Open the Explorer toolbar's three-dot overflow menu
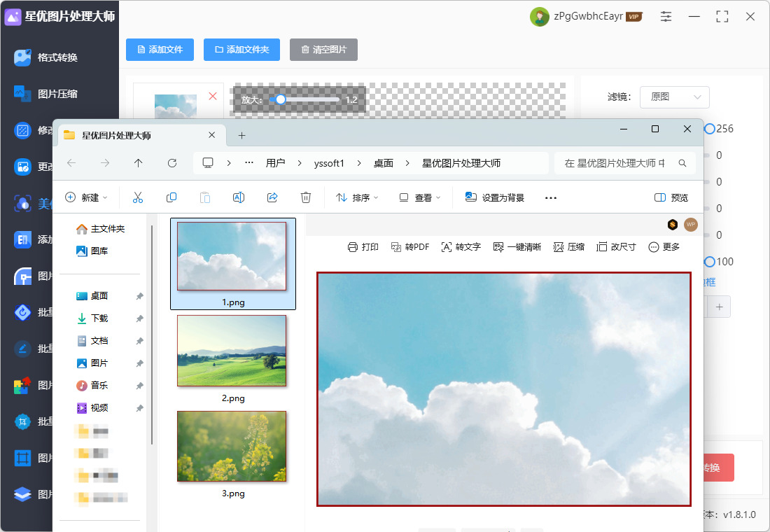Image resolution: width=770 pixels, height=532 pixels. pyautogui.click(x=551, y=197)
